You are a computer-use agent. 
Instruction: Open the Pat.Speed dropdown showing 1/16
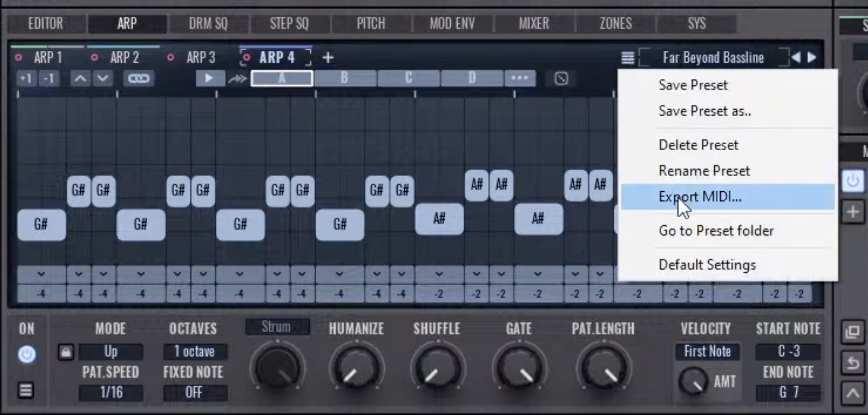(x=111, y=393)
